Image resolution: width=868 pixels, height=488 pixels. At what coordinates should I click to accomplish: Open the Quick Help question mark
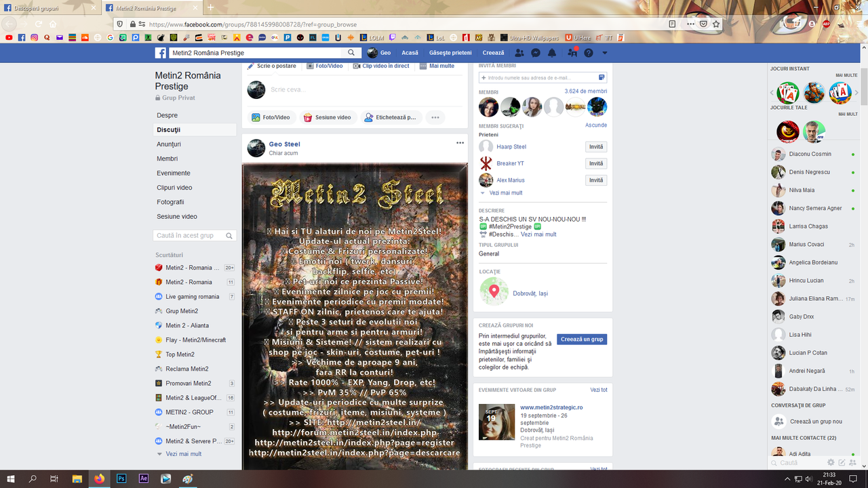pos(589,53)
